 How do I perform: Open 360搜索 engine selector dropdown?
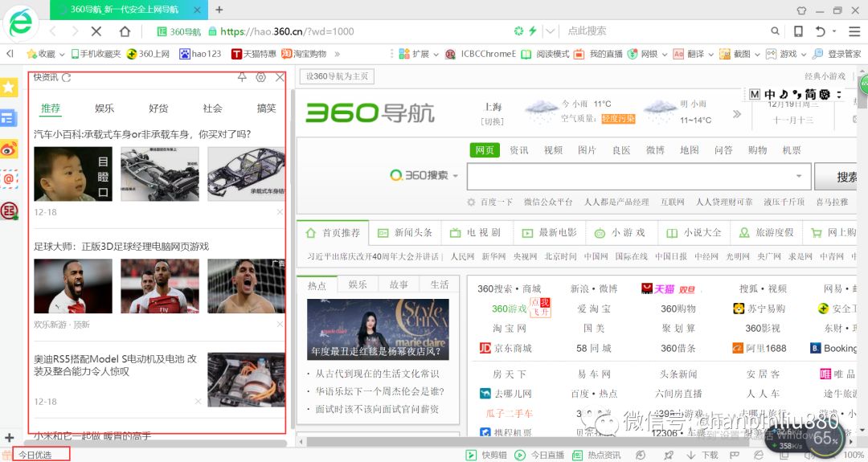(457, 176)
